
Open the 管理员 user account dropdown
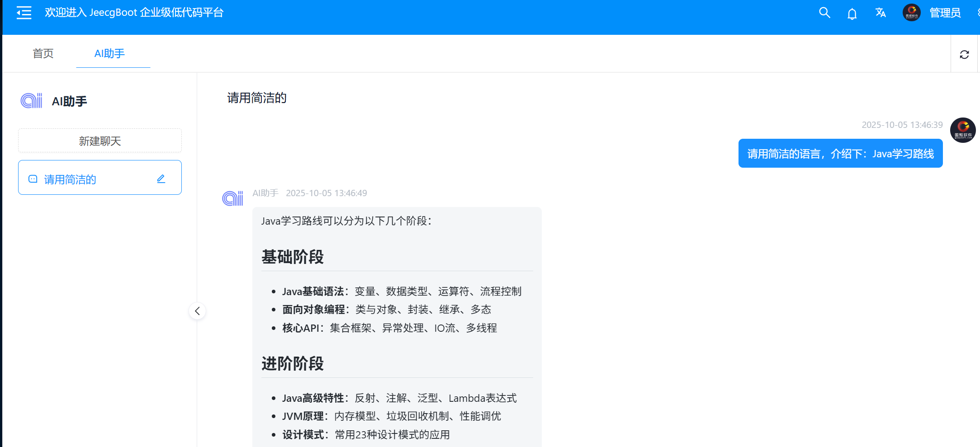coord(945,13)
